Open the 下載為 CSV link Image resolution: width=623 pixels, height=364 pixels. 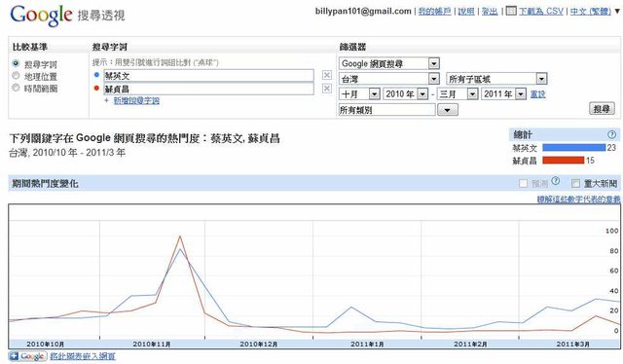(541, 11)
